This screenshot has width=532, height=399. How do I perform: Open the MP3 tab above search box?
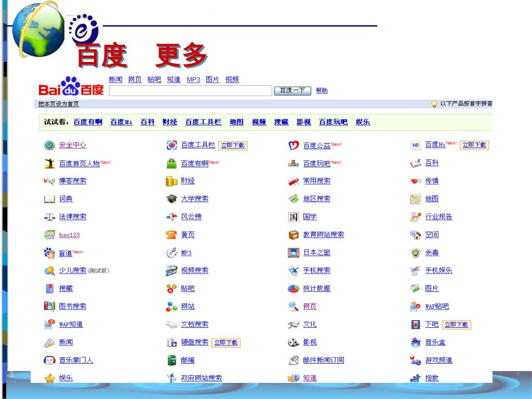pos(193,79)
